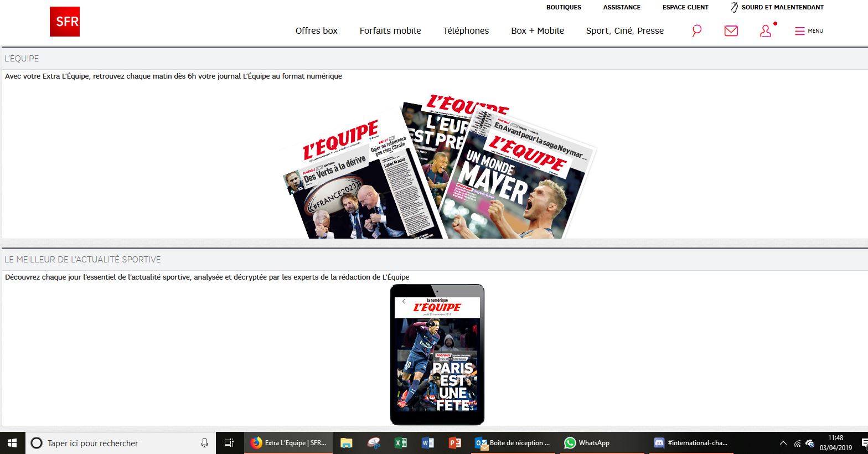
Task: Select Forfaits mobile in navigation
Action: pos(390,31)
